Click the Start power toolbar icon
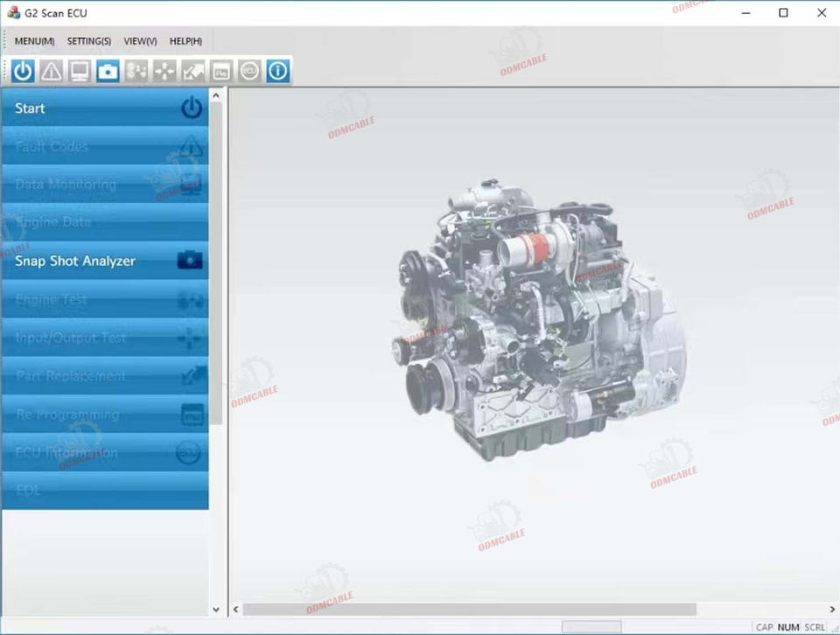 click(x=23, y=71)
